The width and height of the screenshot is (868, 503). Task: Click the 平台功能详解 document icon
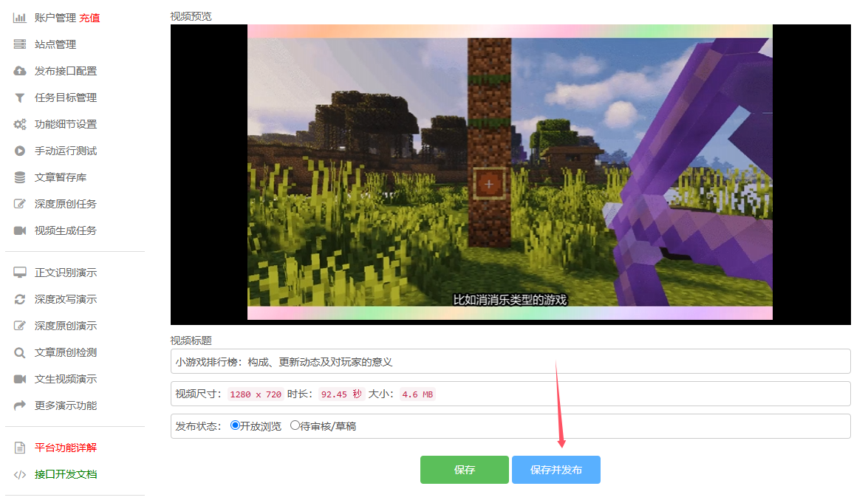tap(20, 448)
